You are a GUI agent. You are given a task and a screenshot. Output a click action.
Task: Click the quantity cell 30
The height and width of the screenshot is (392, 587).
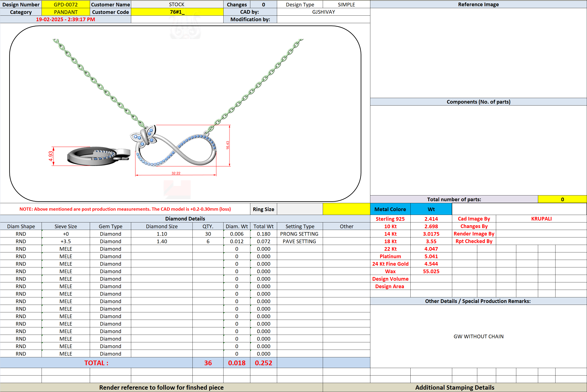pyautogui.click(x=208, y=234)
